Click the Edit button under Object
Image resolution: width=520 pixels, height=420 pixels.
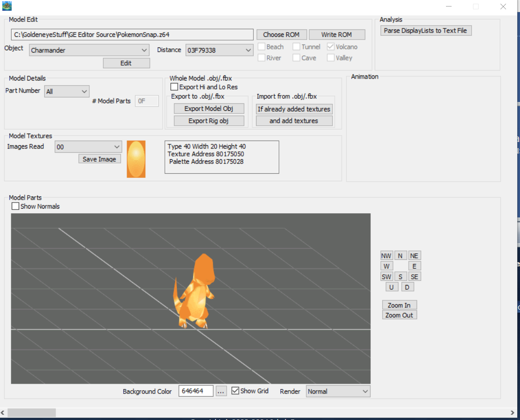click(126, 63)
